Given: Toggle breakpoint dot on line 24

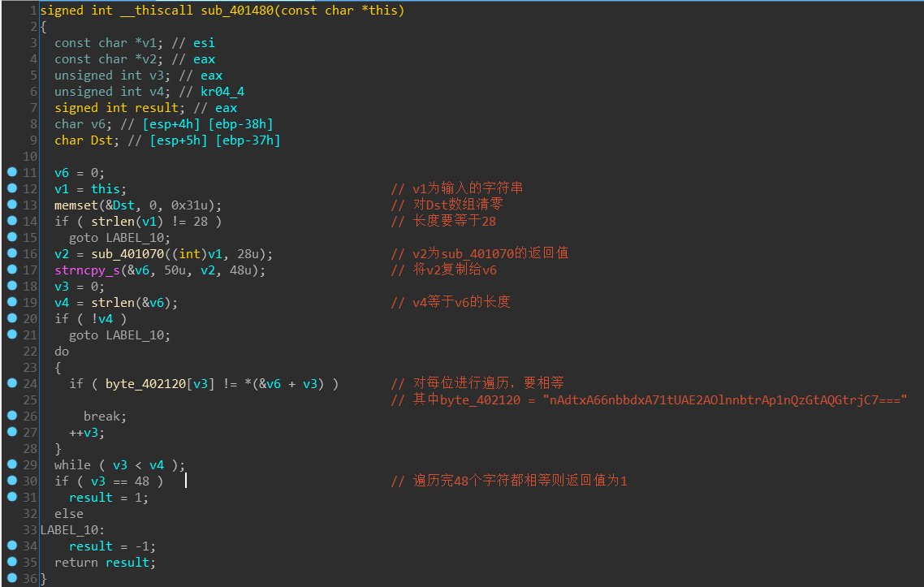Looking at the screenshot, I should click(12, 383).
